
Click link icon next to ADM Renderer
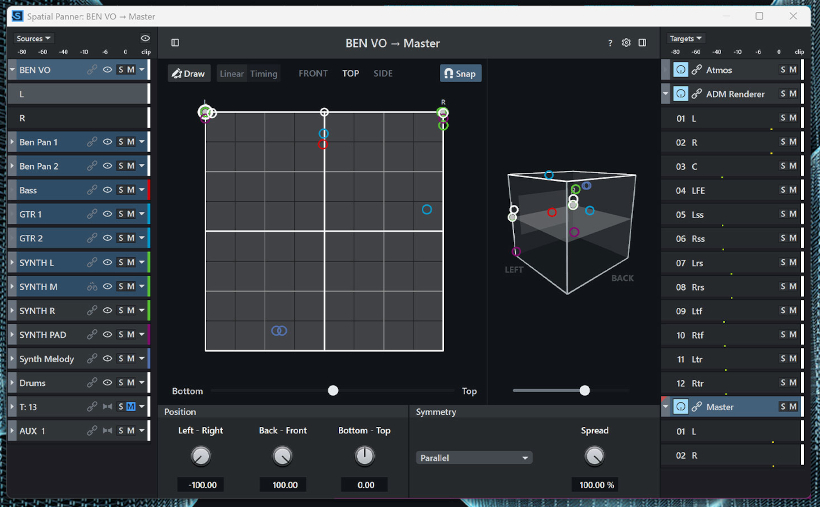coord(697,94)
